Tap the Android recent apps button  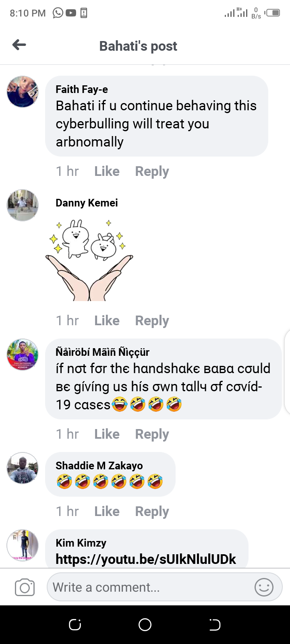[75, 625]
